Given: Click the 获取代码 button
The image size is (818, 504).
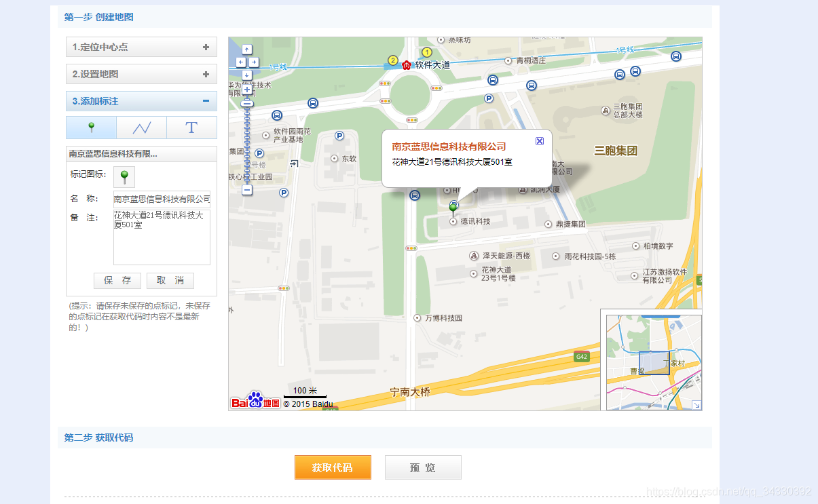Looking at the screenshot, I should point(333,467).
